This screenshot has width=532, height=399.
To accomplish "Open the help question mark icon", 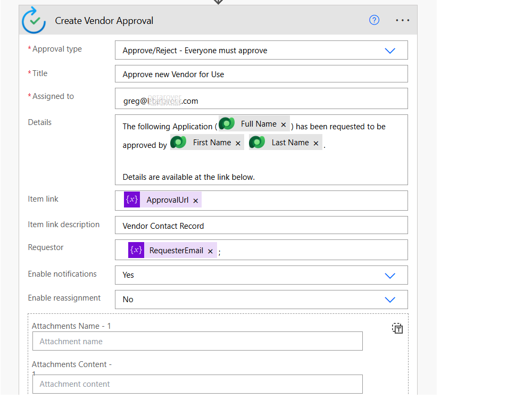I will (x=374, y=20).
